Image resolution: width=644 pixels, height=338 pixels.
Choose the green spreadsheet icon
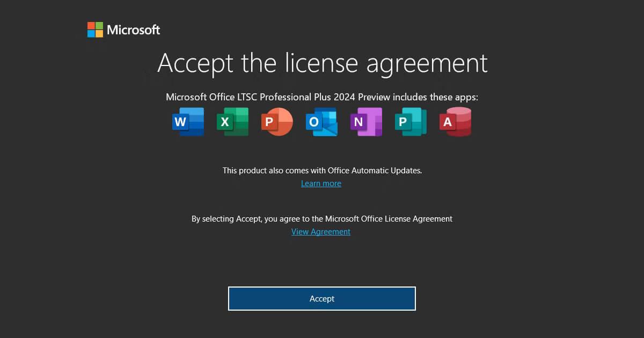(x=232, y=122)
